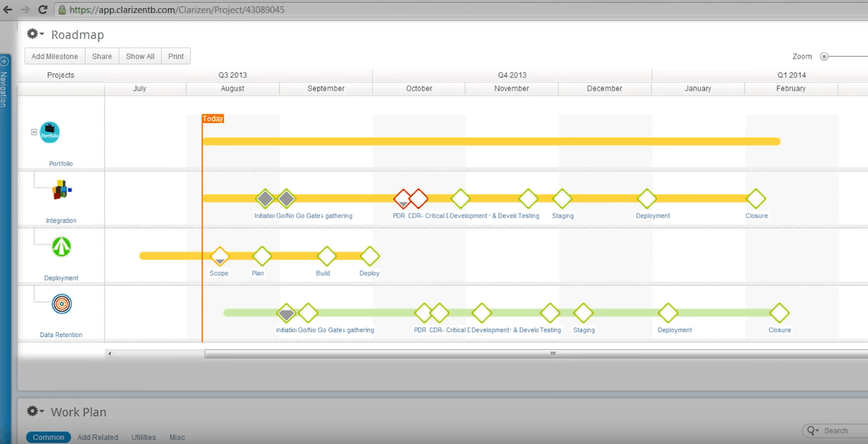Click the Show All button
Screen dimensions: 868x444
pos(140,57)
